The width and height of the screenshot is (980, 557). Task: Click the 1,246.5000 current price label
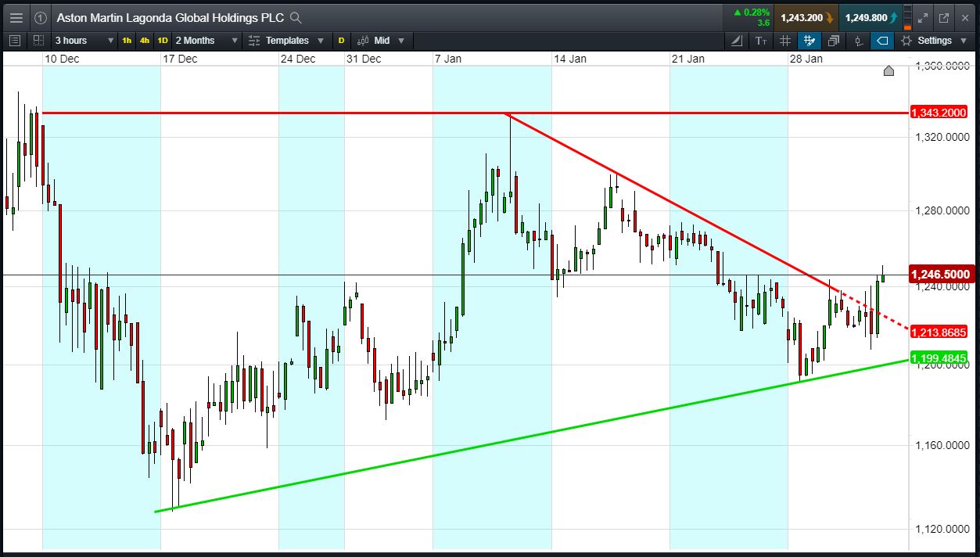(942, 275)
